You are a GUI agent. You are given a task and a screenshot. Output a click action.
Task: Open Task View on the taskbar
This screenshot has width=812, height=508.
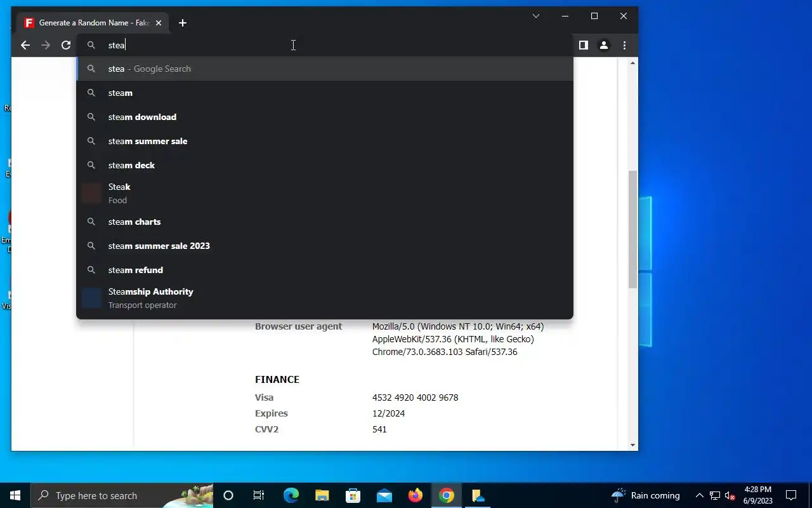click(259, 495)
